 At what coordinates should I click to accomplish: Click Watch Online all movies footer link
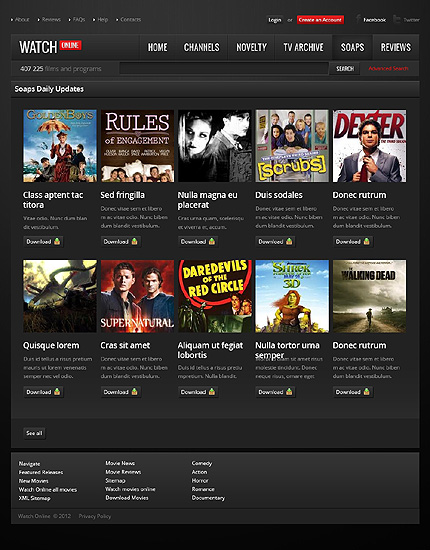pos(48,489)
